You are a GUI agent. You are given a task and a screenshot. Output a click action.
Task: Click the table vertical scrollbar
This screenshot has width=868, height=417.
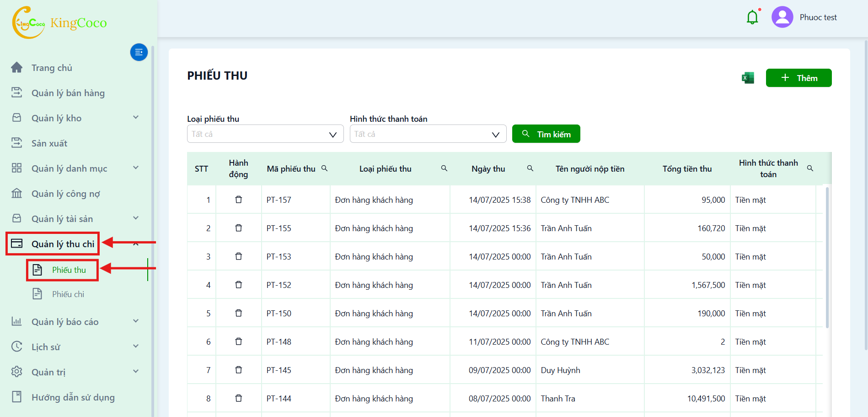(827, 257)
